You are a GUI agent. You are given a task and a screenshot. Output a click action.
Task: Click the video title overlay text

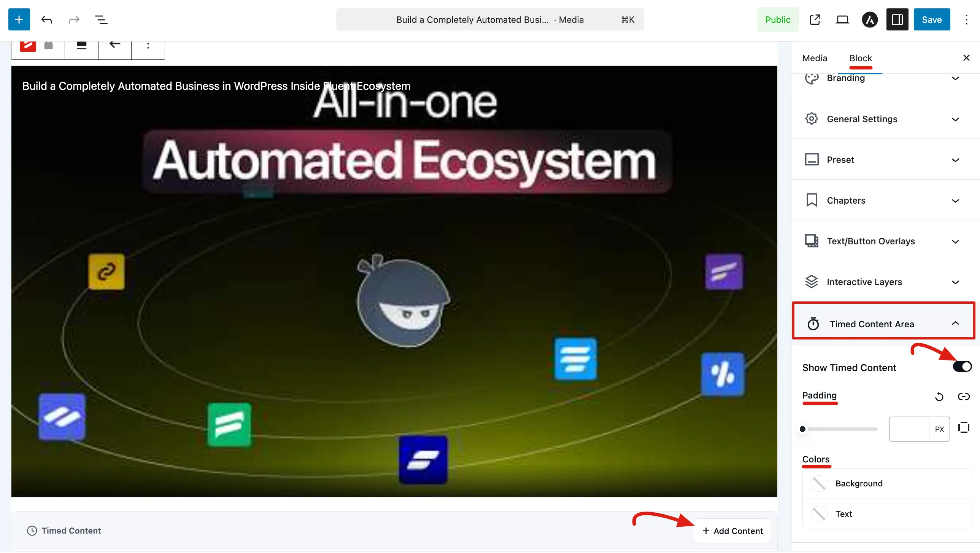(x=216, y=86)
